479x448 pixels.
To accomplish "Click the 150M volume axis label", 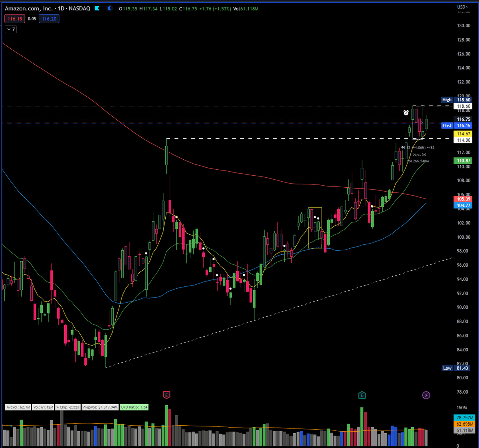I will pyautogui.click(x=462, y=408).
